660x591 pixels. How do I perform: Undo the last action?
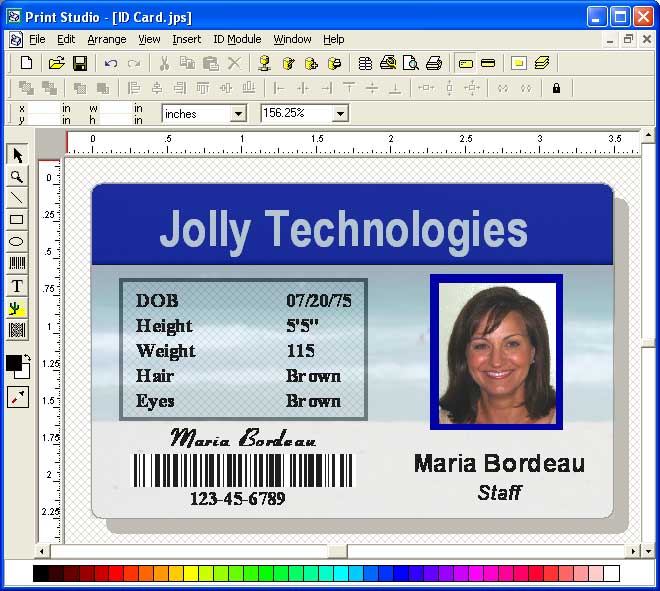click(111, 63)
